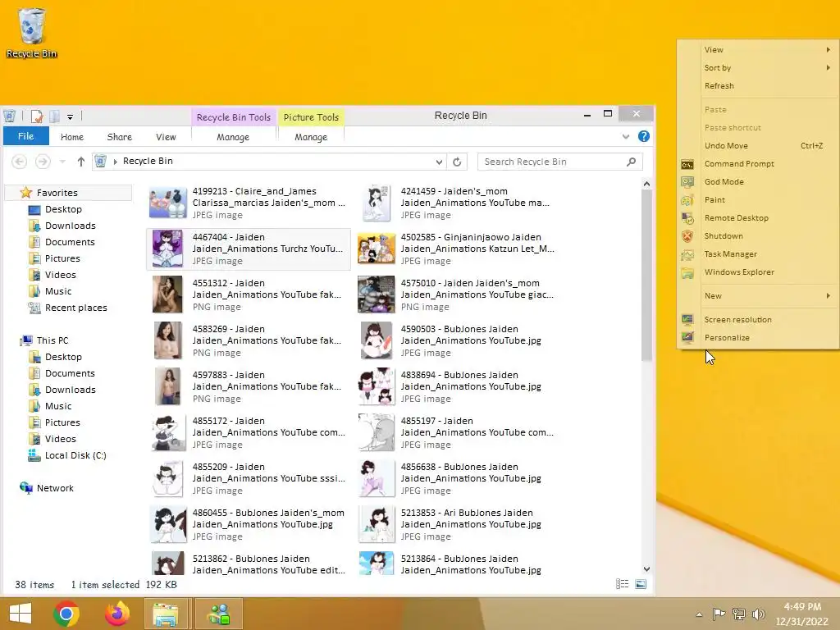This screenshot has height=630, width=840.
Task: Select the Recycle Bin desktop icon
Action: pyautogui.click(x=31, y=32)
